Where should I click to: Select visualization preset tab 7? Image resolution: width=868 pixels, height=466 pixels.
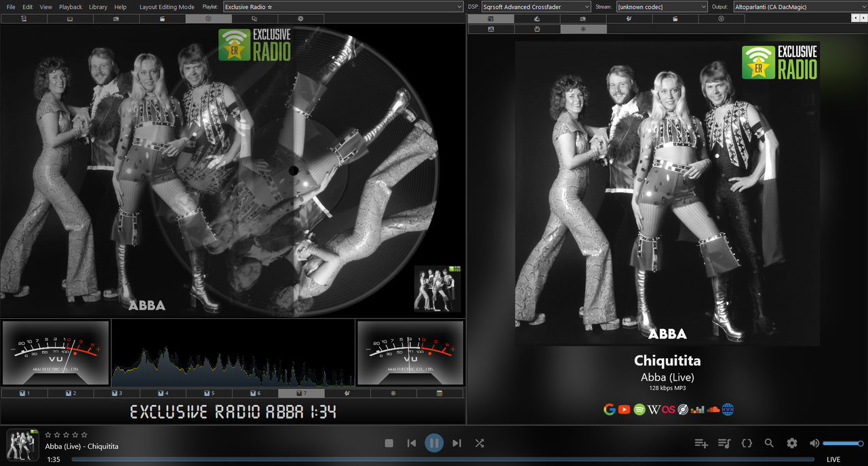click(x=301, y=393)
